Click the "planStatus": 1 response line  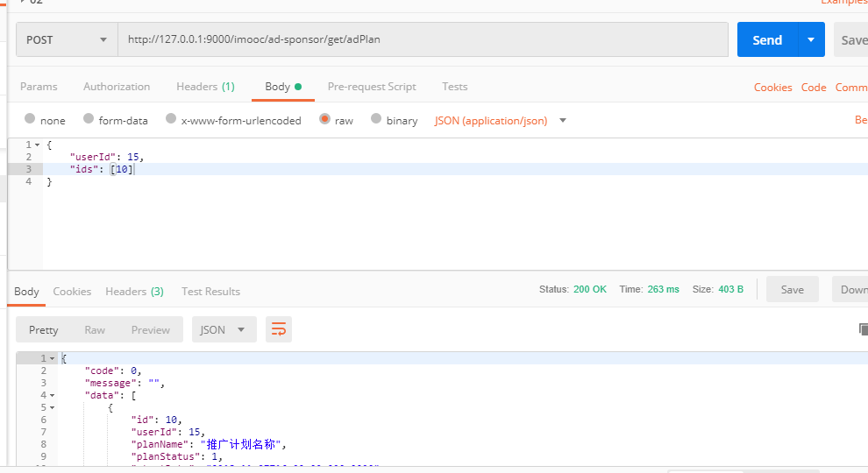176,457
